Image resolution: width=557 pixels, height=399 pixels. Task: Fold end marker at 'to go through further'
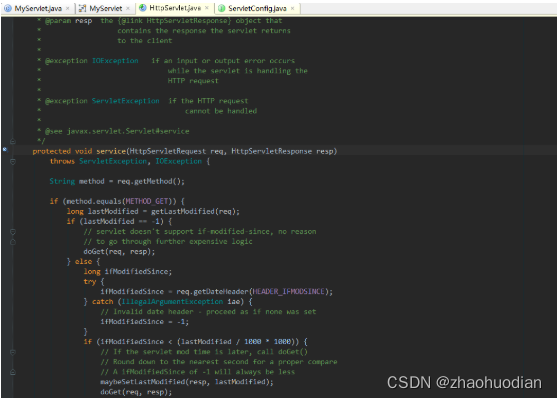pyautogui.click(x=13, y=242)
